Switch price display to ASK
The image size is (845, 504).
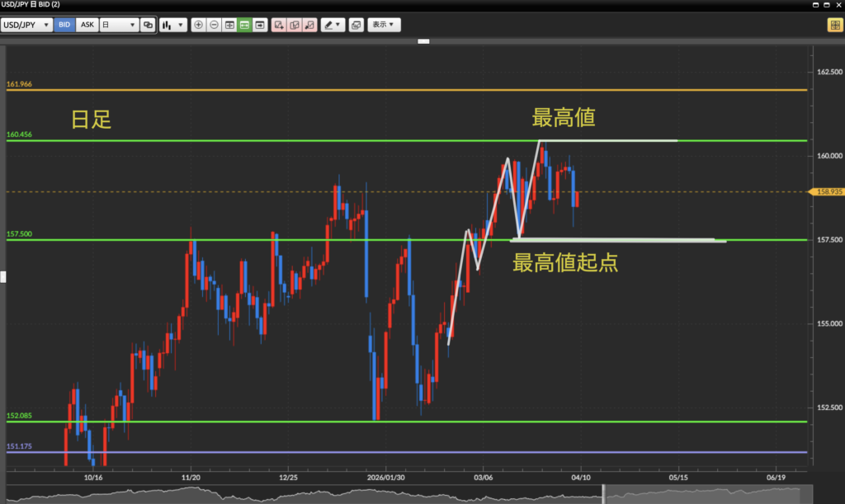pyautogui.click(x=87, y=25)
